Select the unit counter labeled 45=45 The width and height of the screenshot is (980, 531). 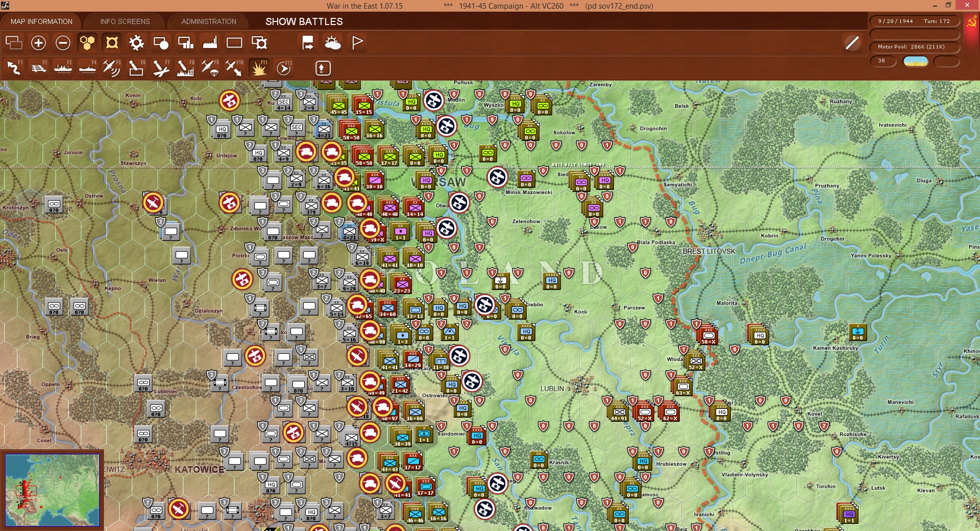338,106
